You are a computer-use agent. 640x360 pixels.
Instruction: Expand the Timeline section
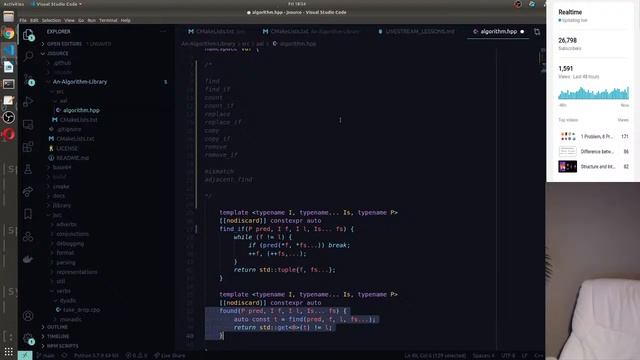[x=58, y=336]
